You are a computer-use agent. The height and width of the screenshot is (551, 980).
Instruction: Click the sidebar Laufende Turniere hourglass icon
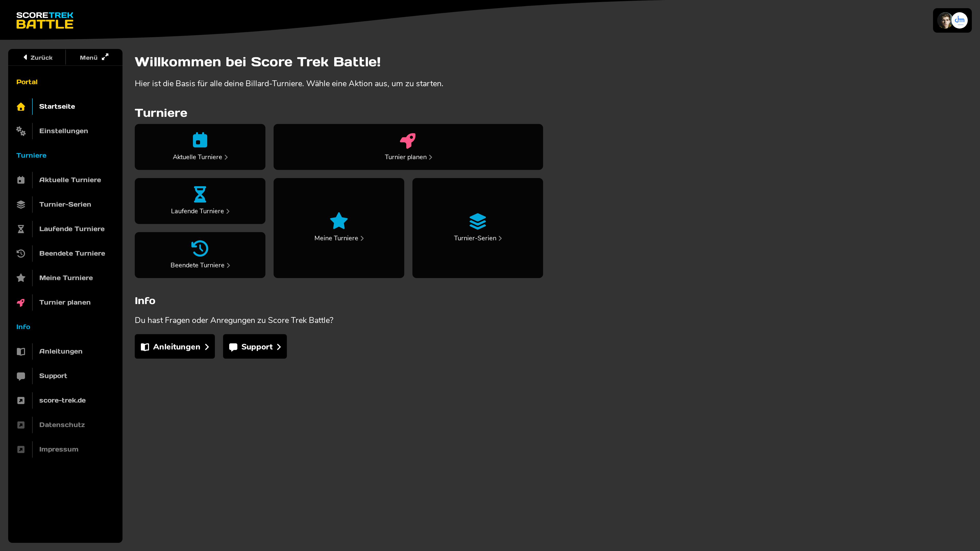pyautogui.click(x=21, y=229)
